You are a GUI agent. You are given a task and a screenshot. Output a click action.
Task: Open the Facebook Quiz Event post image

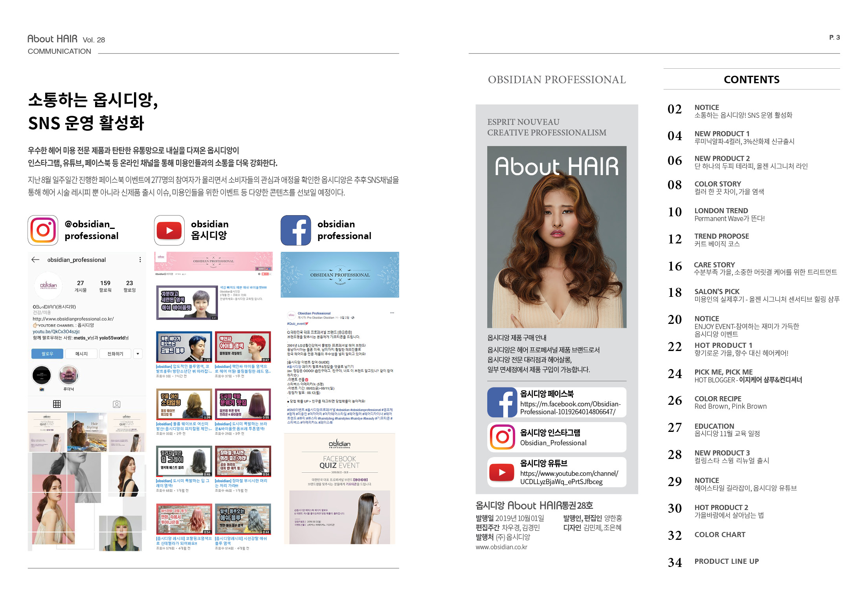click(x=340, y=488)
